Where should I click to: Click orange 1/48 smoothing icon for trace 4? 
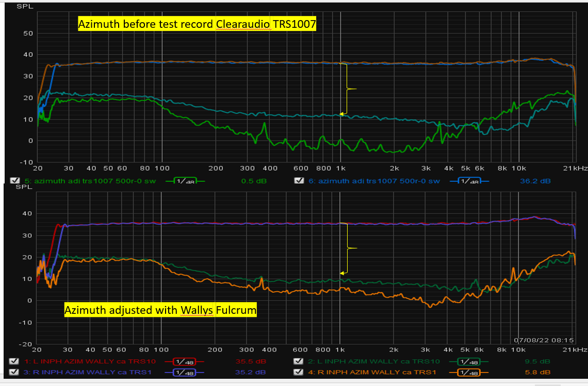[x=467, y=372]
